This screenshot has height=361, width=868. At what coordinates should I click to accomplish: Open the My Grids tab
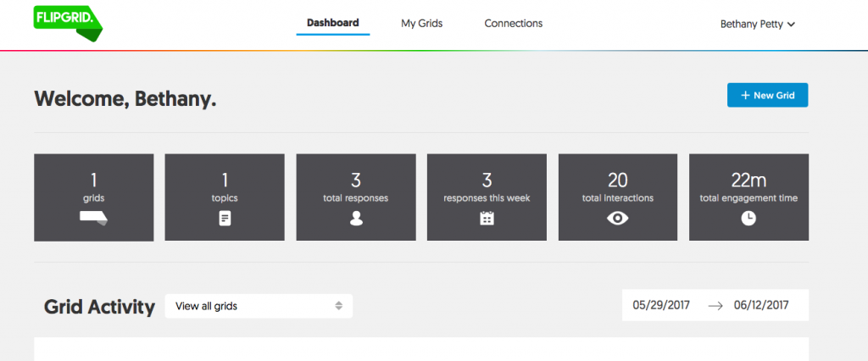pyautogui.click(x=421, y=24)
